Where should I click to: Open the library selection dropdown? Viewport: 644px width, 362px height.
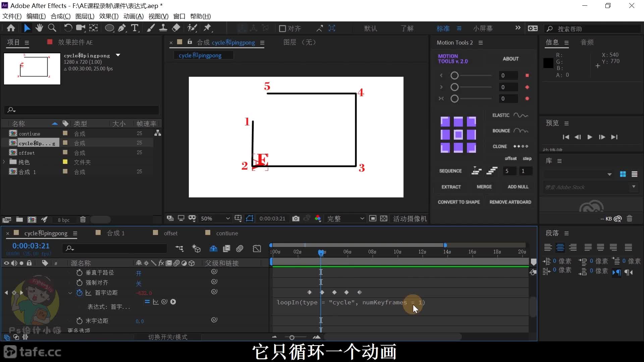[609, 174]
